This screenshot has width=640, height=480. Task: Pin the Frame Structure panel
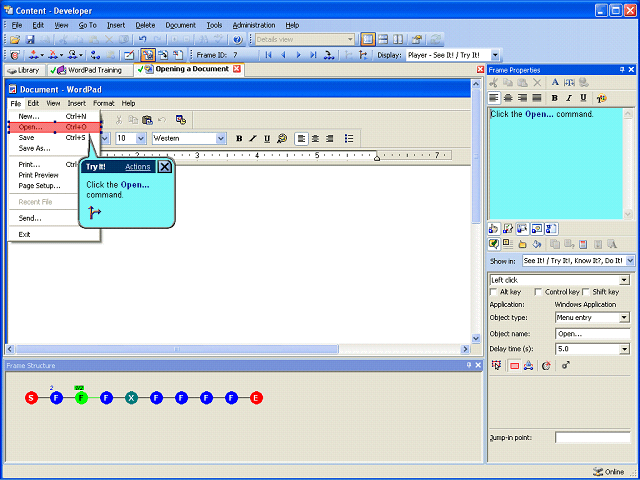tap(469, 365)
